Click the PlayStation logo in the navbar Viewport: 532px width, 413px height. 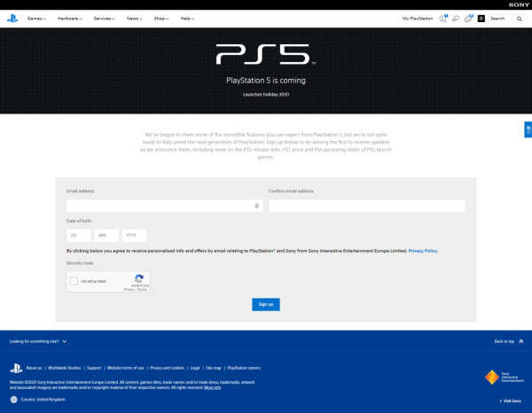[12, 19]
